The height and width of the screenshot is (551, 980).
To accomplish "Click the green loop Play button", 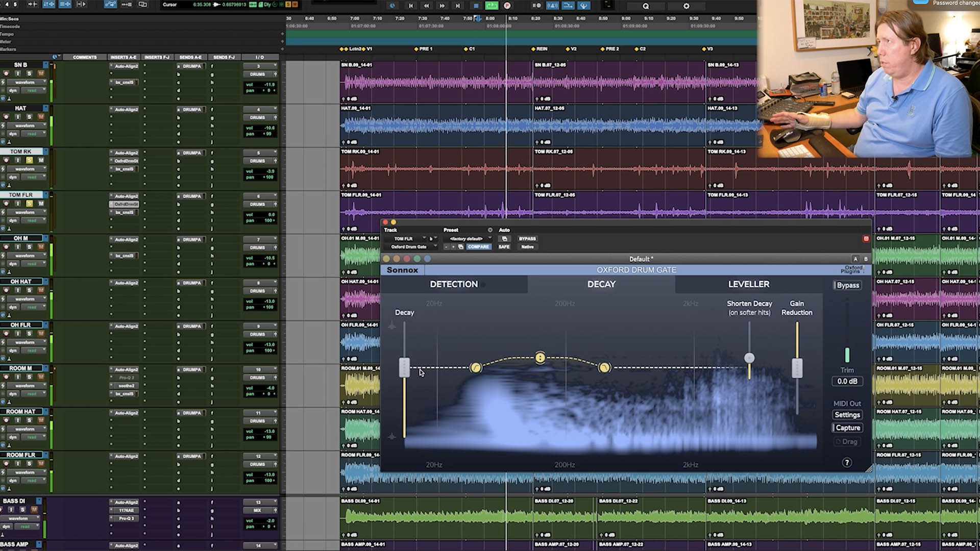I will point(492,6).
